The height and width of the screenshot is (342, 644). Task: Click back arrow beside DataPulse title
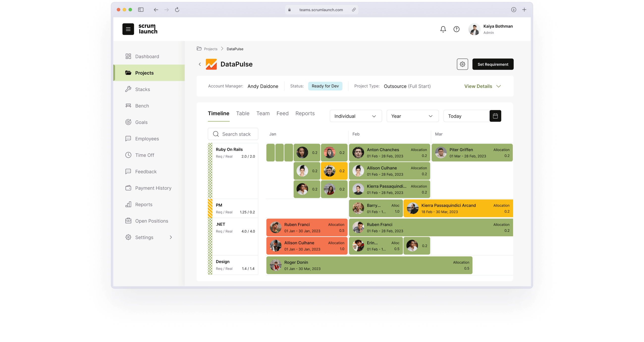pyautogui.click(x=200, y=64)
